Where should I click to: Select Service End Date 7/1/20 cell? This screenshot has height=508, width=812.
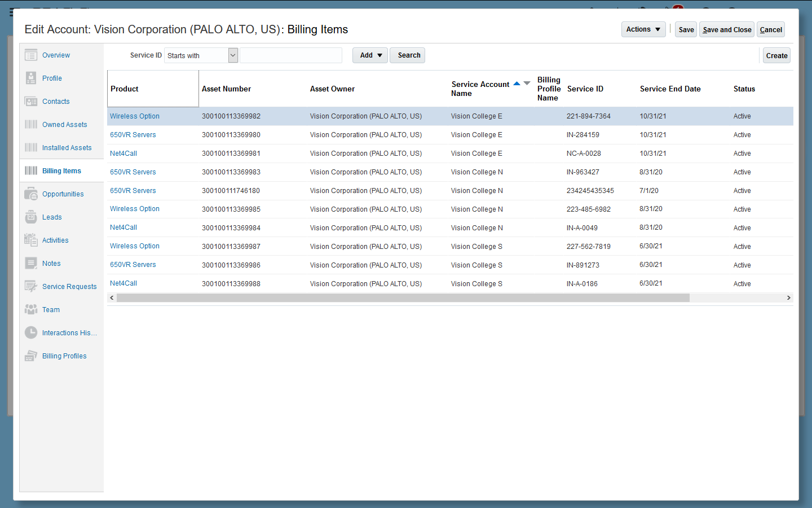(x=649, y=191)
